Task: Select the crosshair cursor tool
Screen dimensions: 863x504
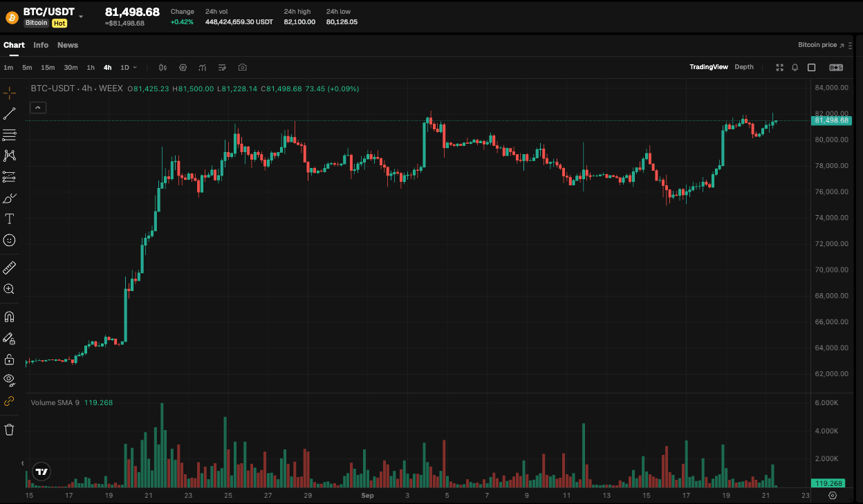Action: coord(10,93)
